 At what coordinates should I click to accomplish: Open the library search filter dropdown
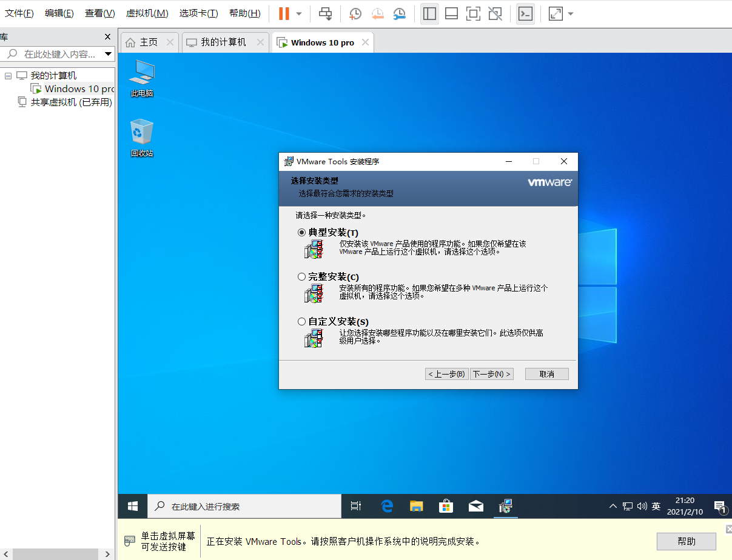(109, 55)
